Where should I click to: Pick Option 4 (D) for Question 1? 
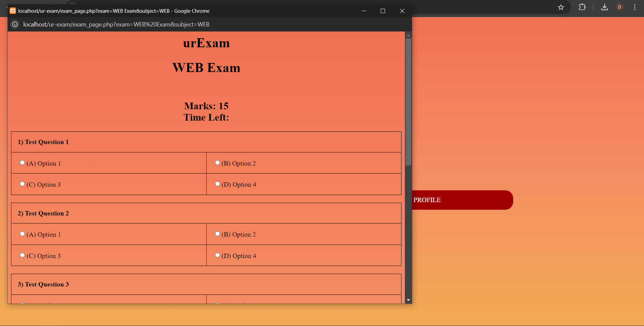[x=217, y=184]
